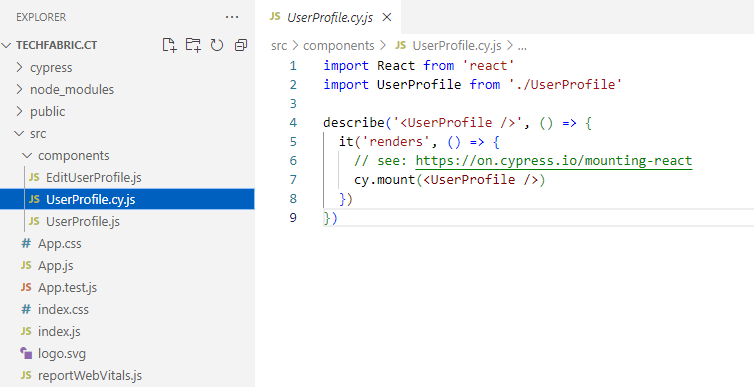Click the 'react' string on line 1
Viewport: 754px width, 387px height.
(x=489, y=65)
